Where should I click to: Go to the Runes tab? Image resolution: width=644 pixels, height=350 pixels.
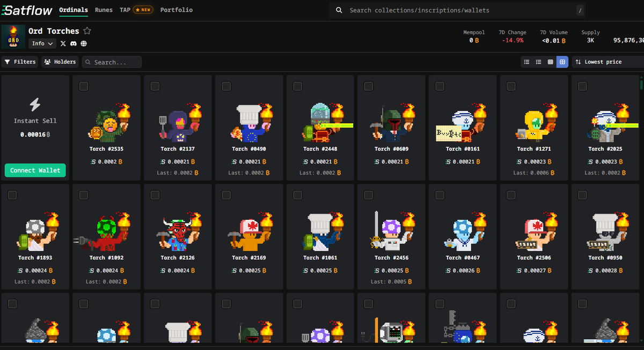click(104, 10)
